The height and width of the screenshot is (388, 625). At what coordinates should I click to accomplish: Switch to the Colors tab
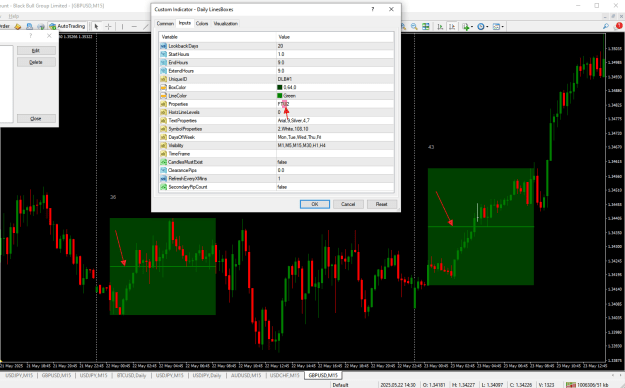coord(202,24)
